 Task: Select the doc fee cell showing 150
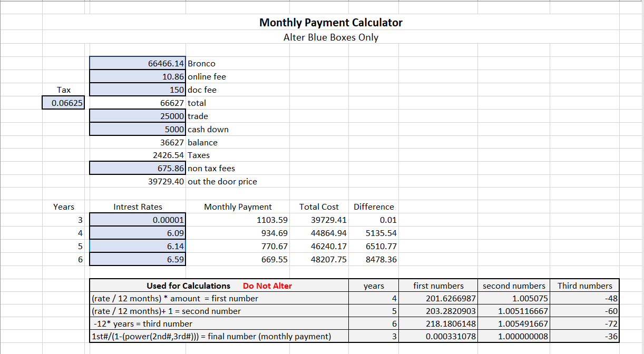pyautogui.click(x=138, y=90)
